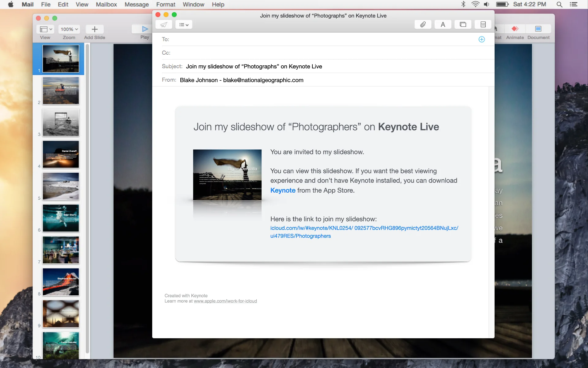Open the text format panel (A icon)
Viewport: 588px width, 368px height.
(x=443, y=25)
